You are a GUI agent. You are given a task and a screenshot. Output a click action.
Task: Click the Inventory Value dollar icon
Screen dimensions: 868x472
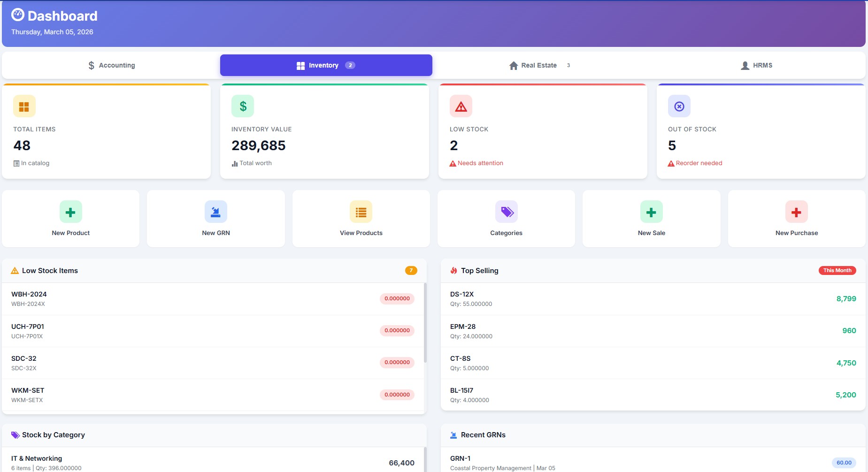tap(243, 106)
